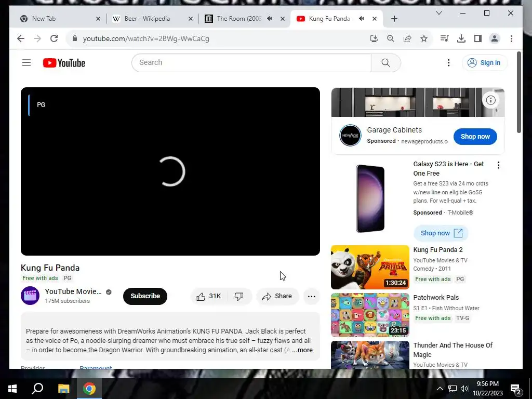
Task: Click the Chrome icon in taskbar
Action: [89, 389]
